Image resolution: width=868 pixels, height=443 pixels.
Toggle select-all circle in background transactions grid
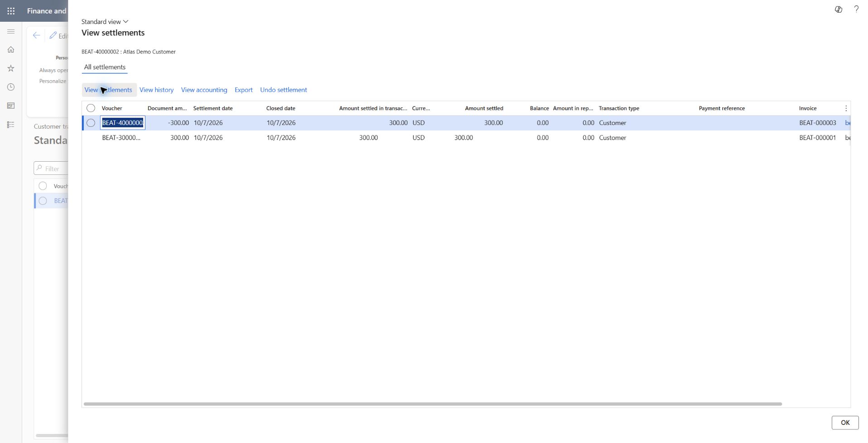43,186
